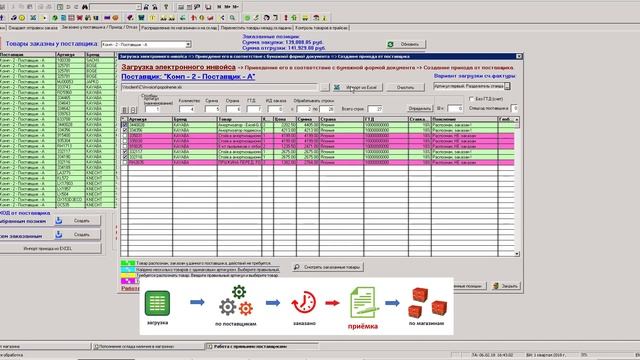Click Смотреть заказанные товары button
Screen dimensions: 640x360
click(x=328, y=267)
